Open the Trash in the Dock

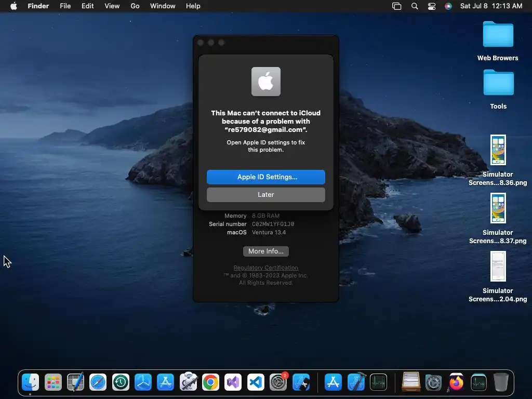tap(501, 382)
